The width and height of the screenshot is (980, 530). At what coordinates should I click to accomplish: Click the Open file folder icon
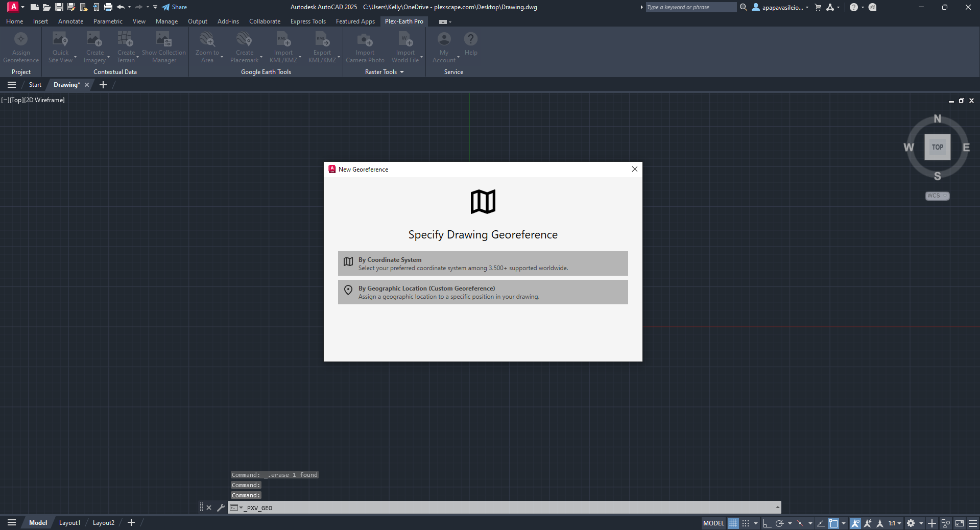pos(46,7)
